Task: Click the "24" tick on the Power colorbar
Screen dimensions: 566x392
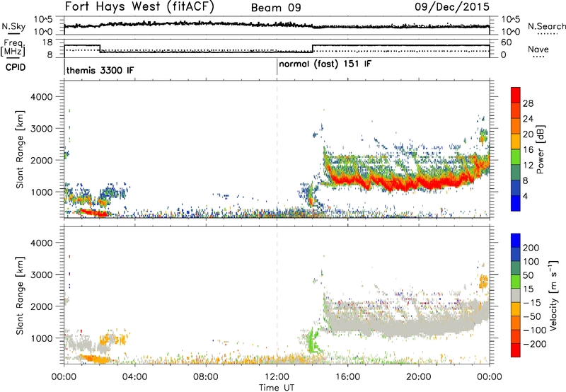Action: (528, 119)
